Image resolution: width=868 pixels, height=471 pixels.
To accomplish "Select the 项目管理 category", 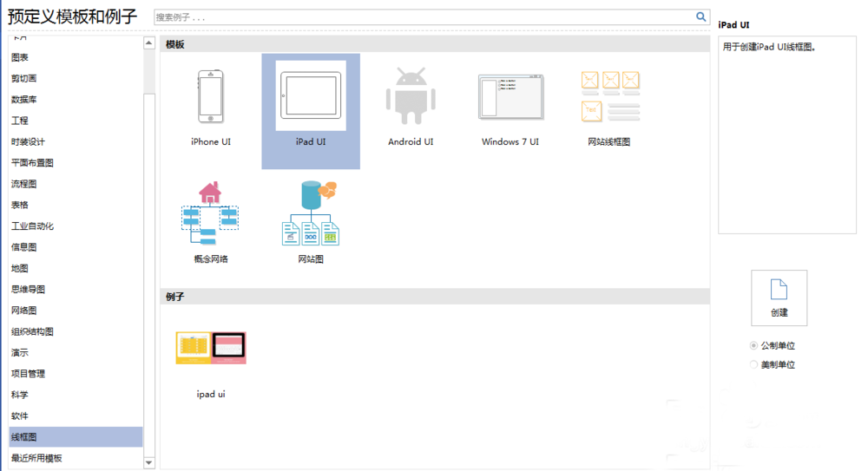I will tap(76, 374).
